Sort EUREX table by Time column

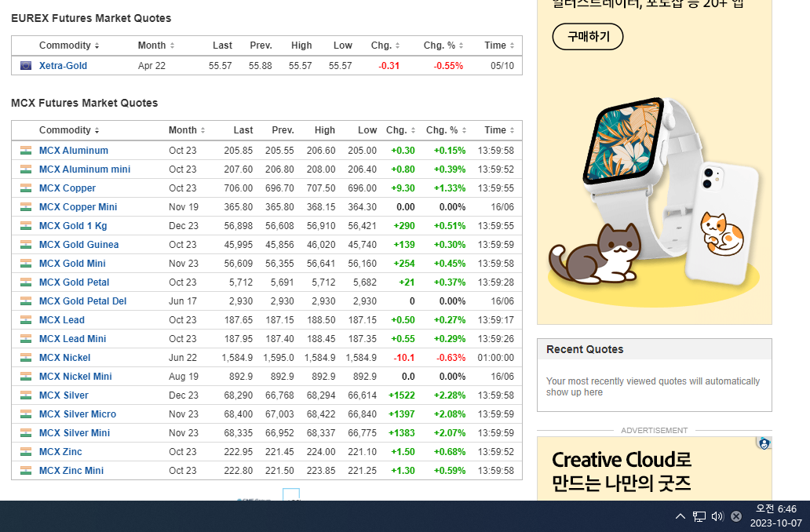click(499, 46)
